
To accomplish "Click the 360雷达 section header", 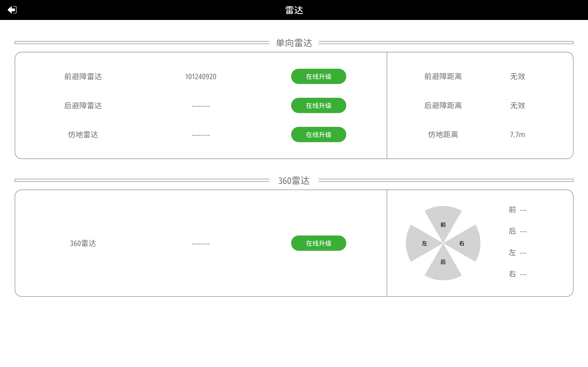I will pyautogui.click(x=294, y=181).
